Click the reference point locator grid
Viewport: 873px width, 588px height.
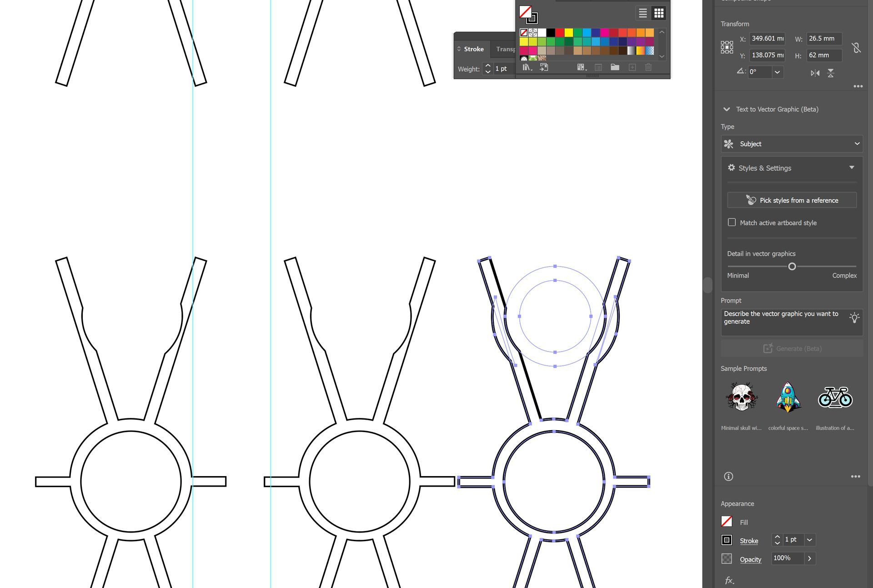click(x=727, y=47)
